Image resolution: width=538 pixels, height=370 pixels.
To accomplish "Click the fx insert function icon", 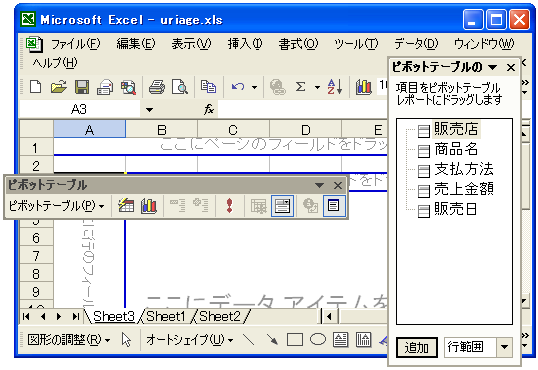I will click(209, 110).
